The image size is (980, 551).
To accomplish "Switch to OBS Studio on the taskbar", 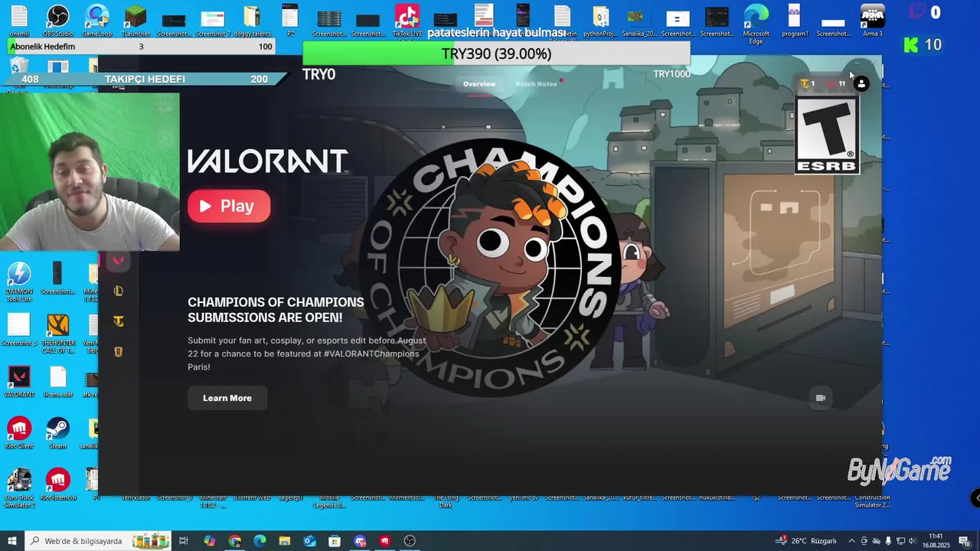I will coord(410,541).
